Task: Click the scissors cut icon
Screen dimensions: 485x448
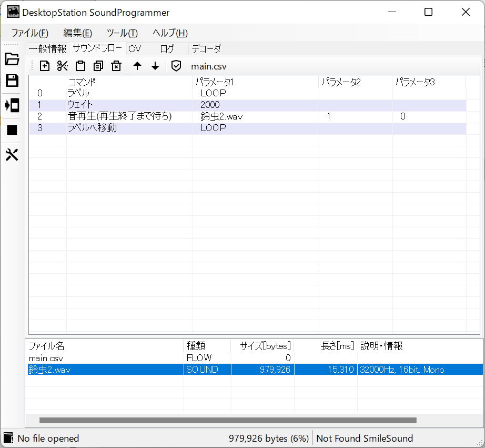Action: (63, 66)
